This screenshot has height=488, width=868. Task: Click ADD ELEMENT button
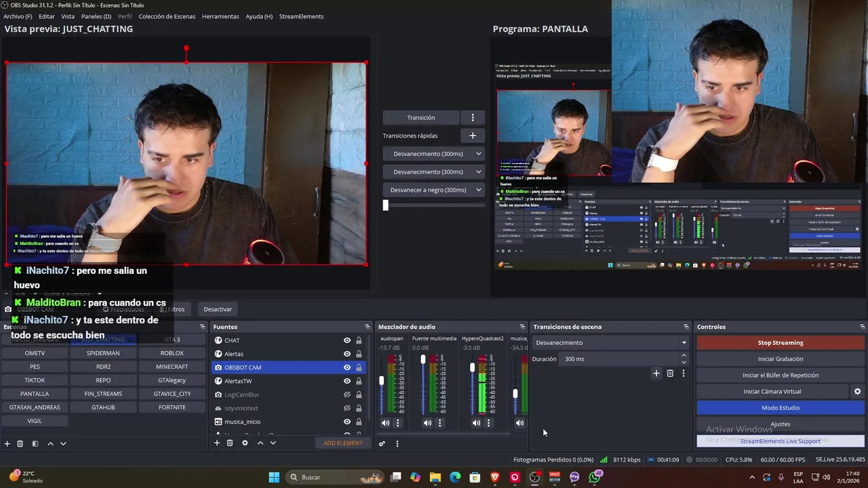343,443
